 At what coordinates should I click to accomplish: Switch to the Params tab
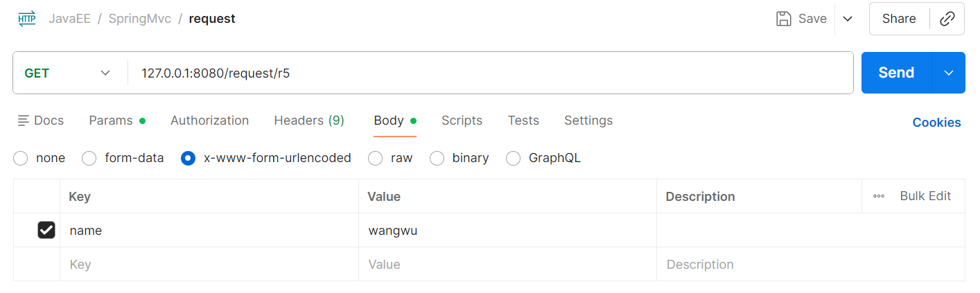pyautogui.click(x=111, y=121)
